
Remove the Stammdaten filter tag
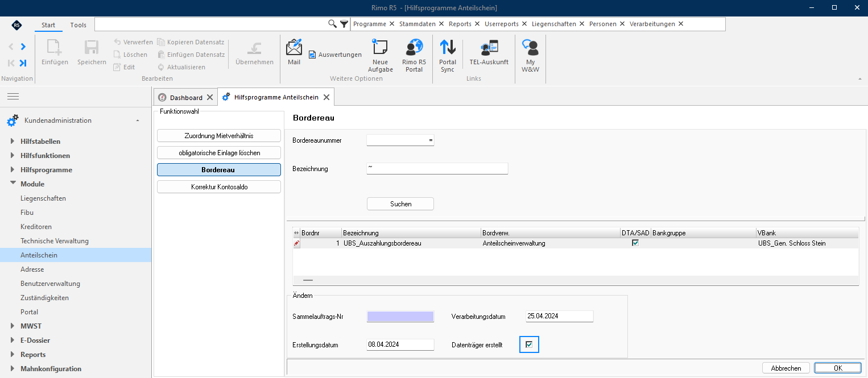point(441,24)
